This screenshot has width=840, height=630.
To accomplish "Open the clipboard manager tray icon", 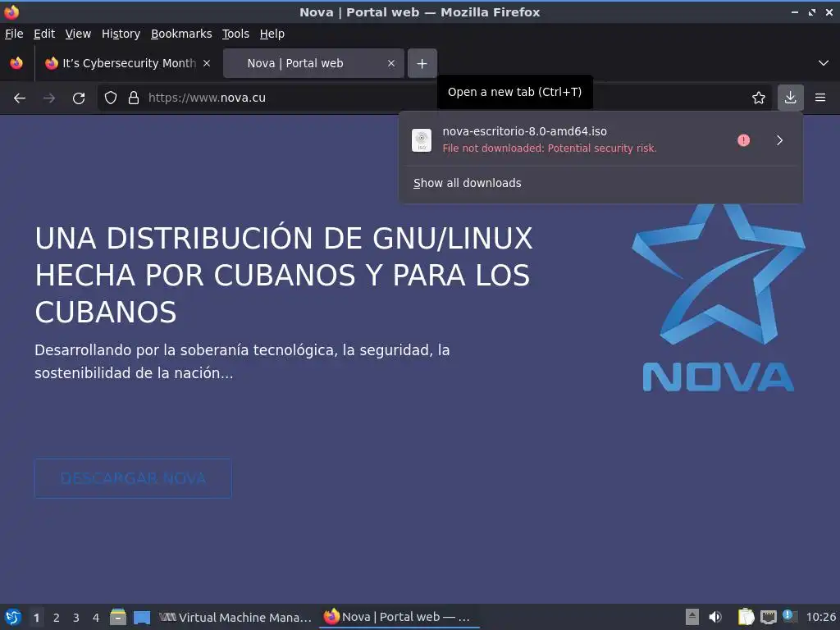I will click(x=746, y=617).
